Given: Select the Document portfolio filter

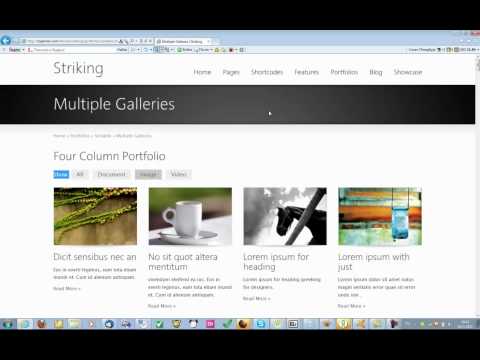Looking at the screenshot, I should [x=111, y=174].
